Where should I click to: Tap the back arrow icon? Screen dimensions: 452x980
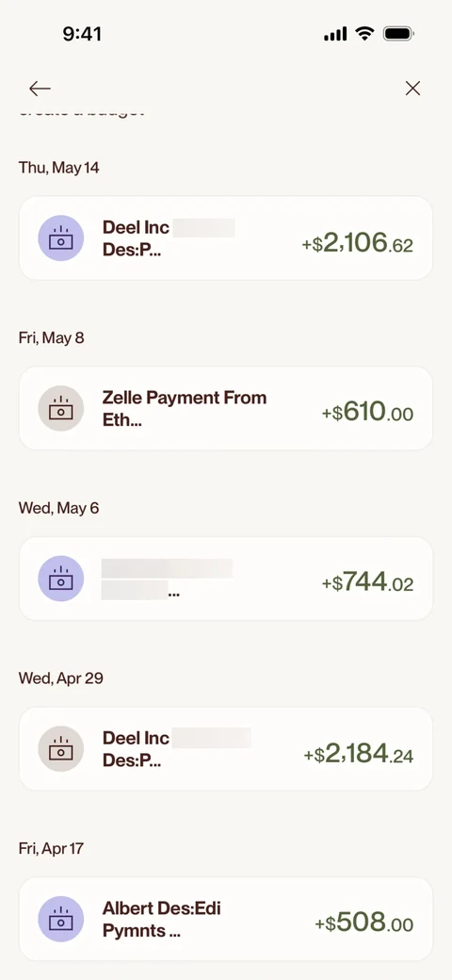pos(40,89)
